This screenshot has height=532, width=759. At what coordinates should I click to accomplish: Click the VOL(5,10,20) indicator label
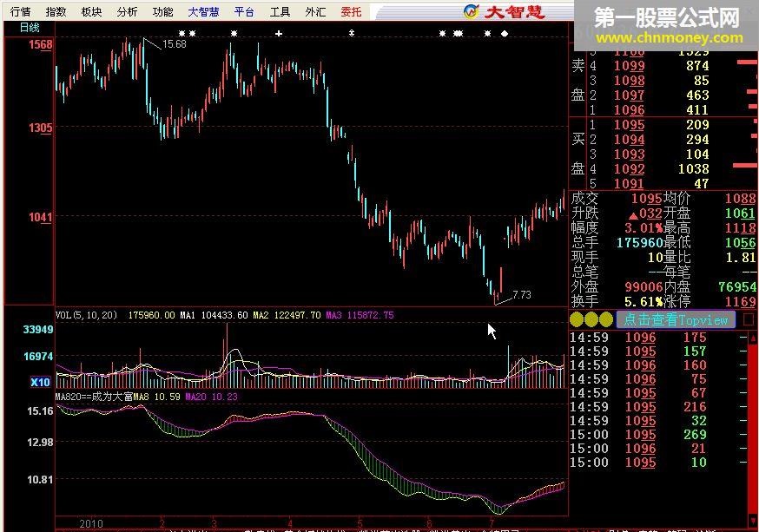click(86, 315)
